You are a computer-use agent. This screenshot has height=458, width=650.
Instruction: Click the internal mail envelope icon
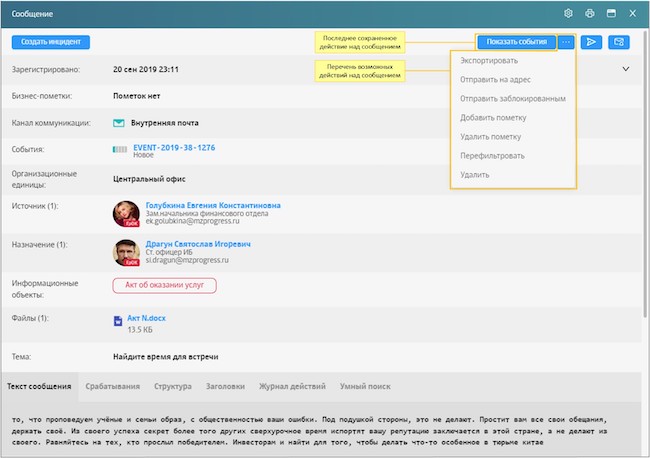[119, 123]
